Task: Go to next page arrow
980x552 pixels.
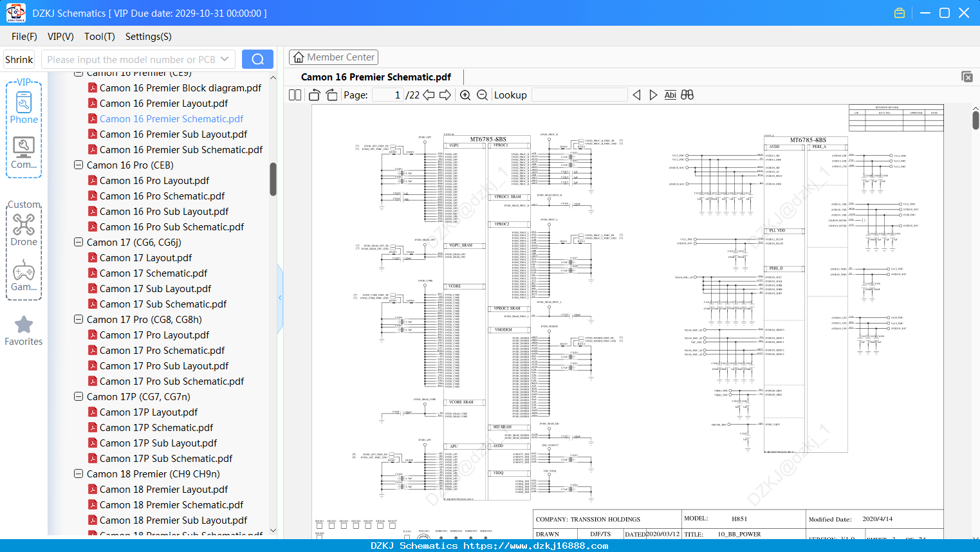Action: 445,95
